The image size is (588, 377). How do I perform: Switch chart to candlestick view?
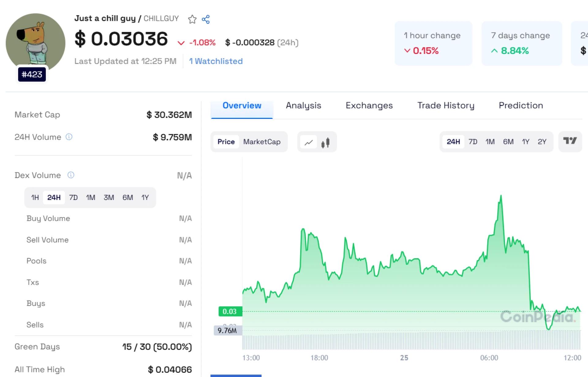click(x=326, y=142)
